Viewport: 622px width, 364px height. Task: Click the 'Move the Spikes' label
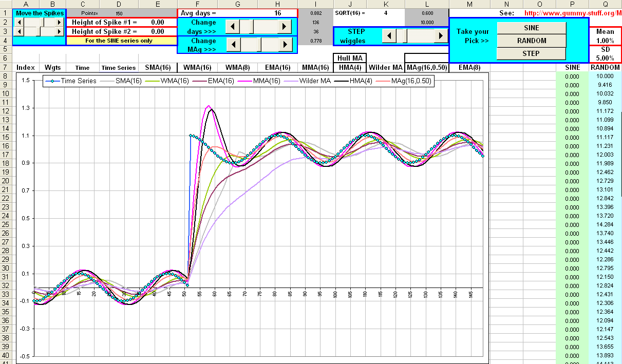coord(40,13)
